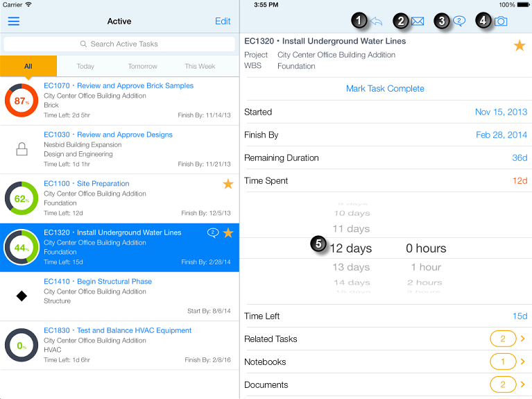Toggle star on EC1320 list row
This screenshot has height=399, width=532.
(228, 232)
